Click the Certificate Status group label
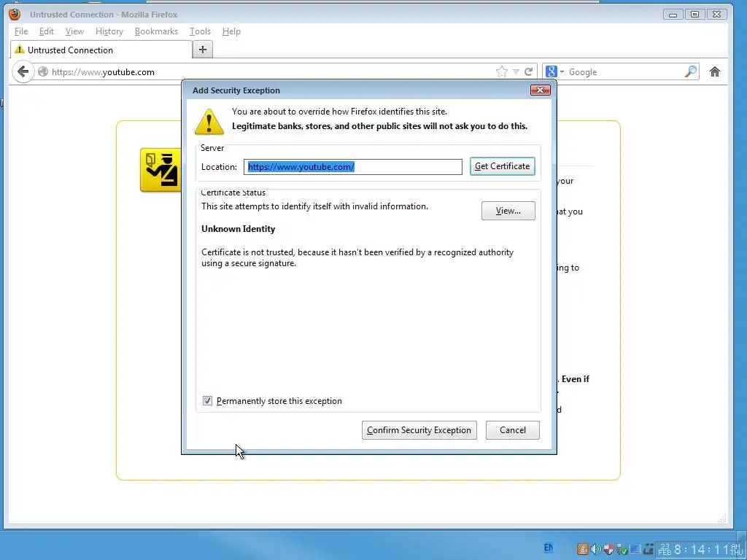This screenshot has height=560, width=747. 233,192
